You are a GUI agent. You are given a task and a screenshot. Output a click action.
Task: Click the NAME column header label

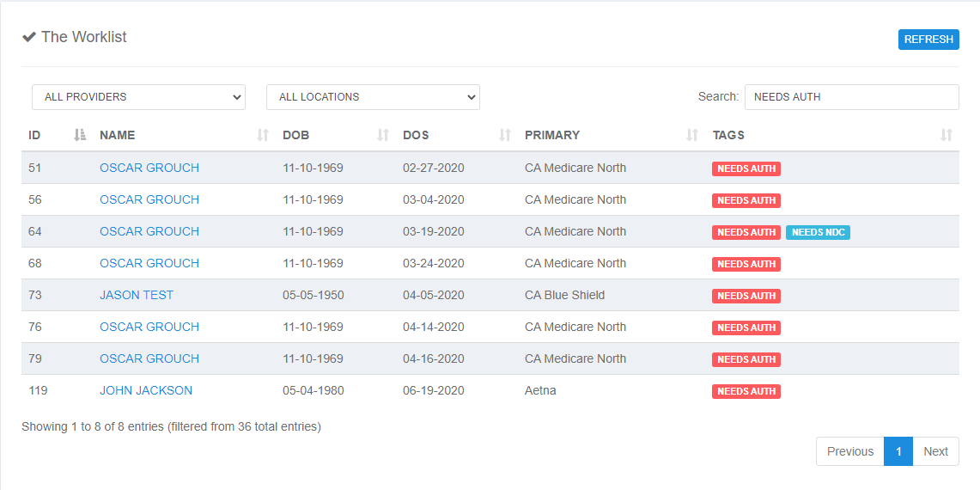pyautogui.click(x=118, y=135)
